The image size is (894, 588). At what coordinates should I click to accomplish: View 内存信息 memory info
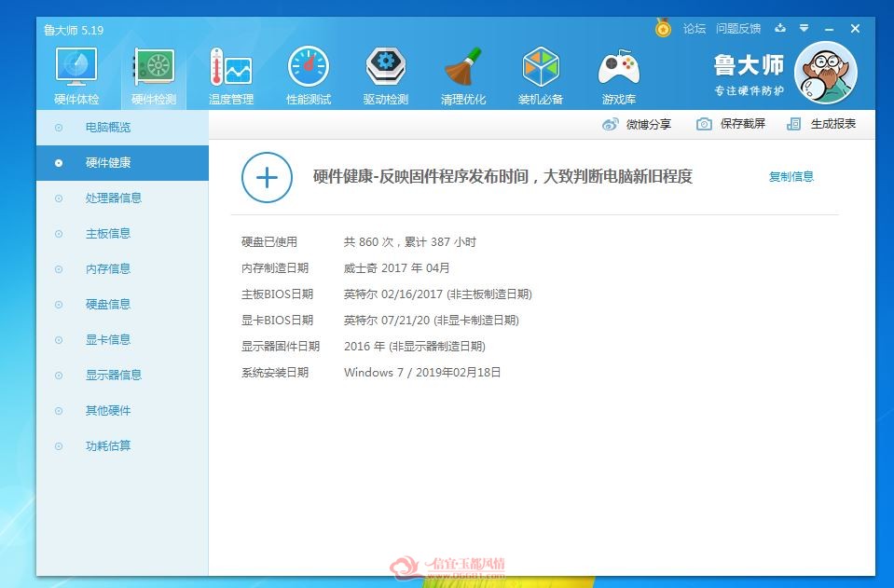pyautogui.click(x=122, y=269)
